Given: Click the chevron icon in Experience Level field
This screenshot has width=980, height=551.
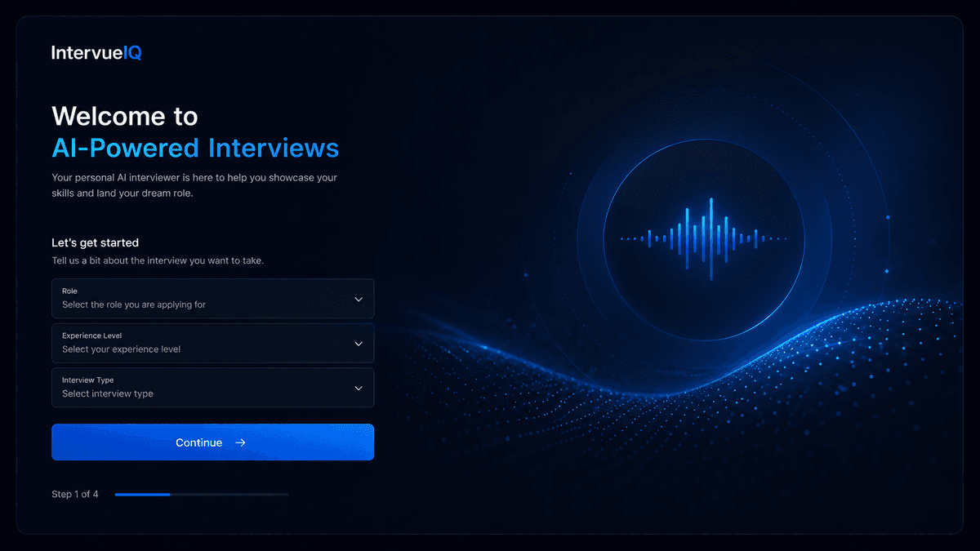Looking at the screenshot, I should (359, 344).
